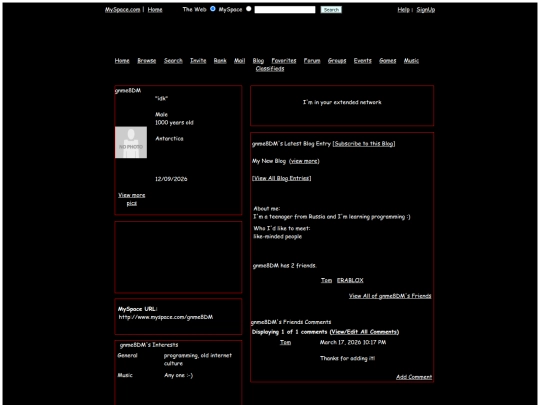This screenshot has width=540, height=405.
Task: Click the 'March 17, 2026 10:17 PM' timestamp
Action: 353,342
